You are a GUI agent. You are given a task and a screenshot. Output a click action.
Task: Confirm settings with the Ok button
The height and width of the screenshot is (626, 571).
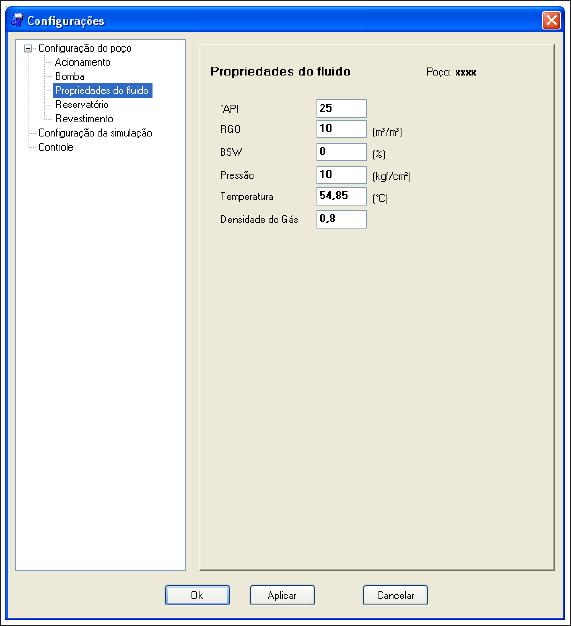[197, 595]
